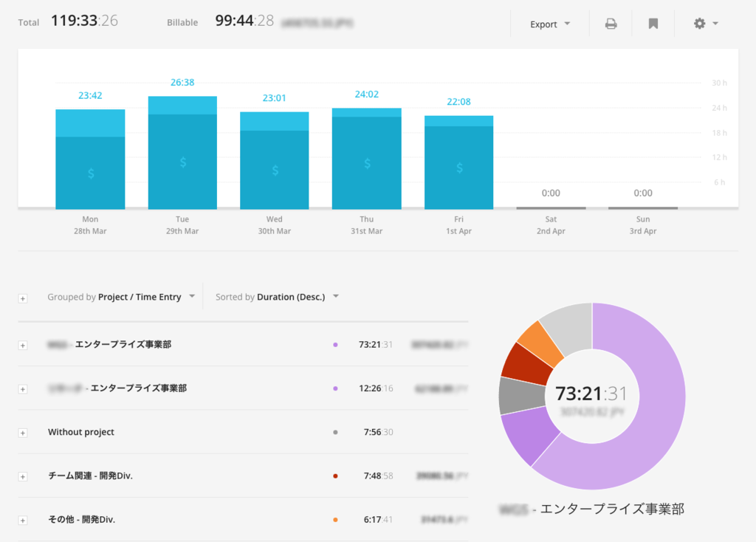Click the purple dot beside 73:21:31
The image size is (756, 542).
(x=336, y=345)
